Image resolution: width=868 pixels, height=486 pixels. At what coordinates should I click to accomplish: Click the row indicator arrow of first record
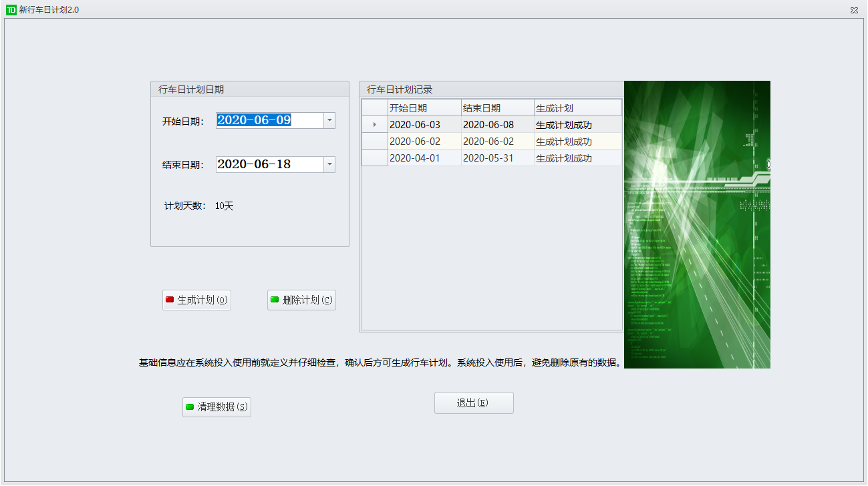(374, 125)
